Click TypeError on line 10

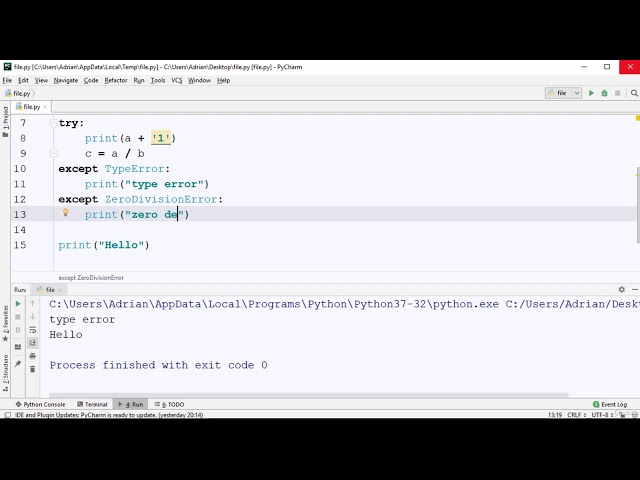(134, 169)
